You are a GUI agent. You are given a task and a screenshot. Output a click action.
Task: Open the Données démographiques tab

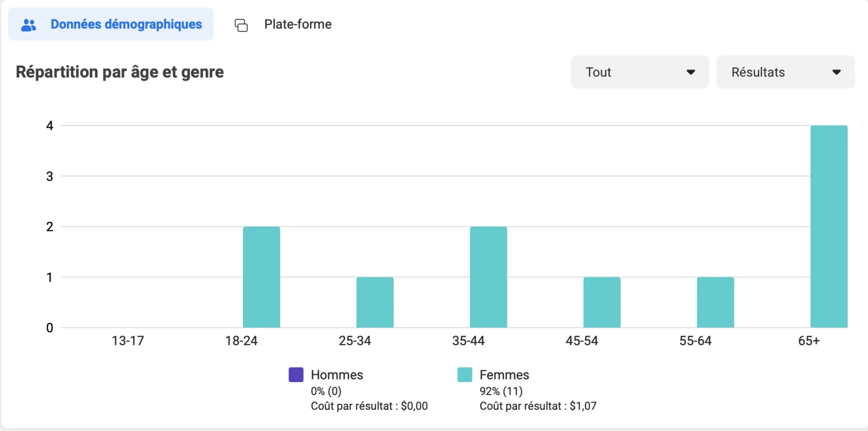(126, 24)
